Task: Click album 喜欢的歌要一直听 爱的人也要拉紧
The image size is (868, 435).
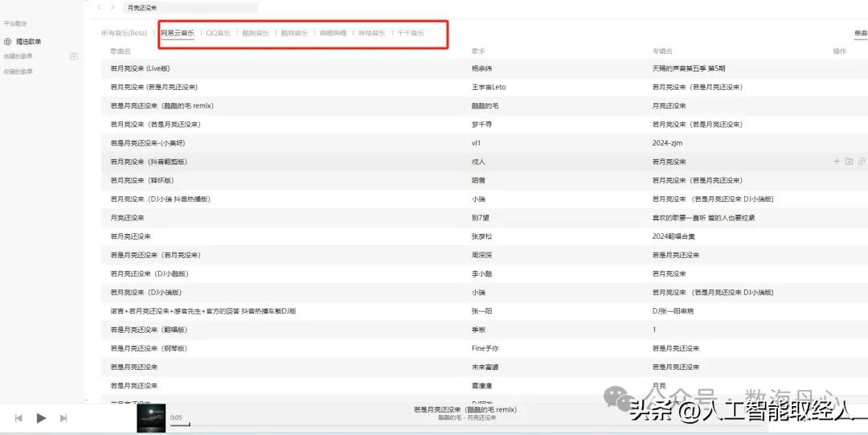Action: click(x=703, y=218)
